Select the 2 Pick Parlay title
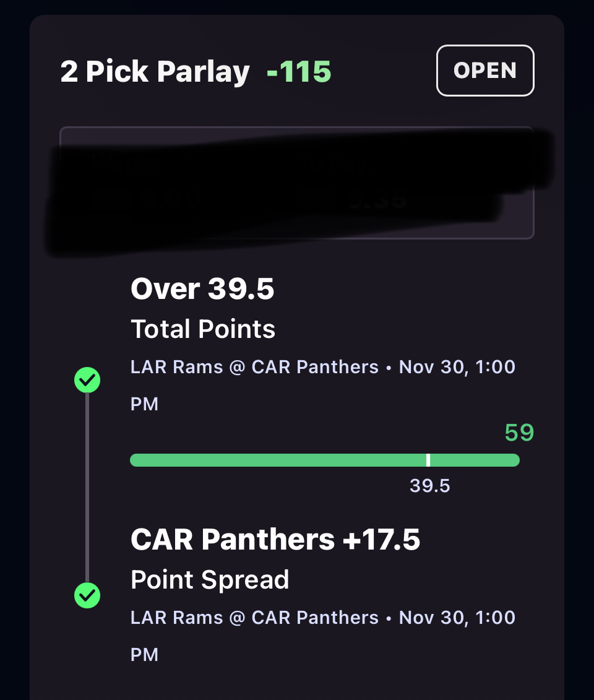Viewport: 594px width, 700px height. pos(155,72)
